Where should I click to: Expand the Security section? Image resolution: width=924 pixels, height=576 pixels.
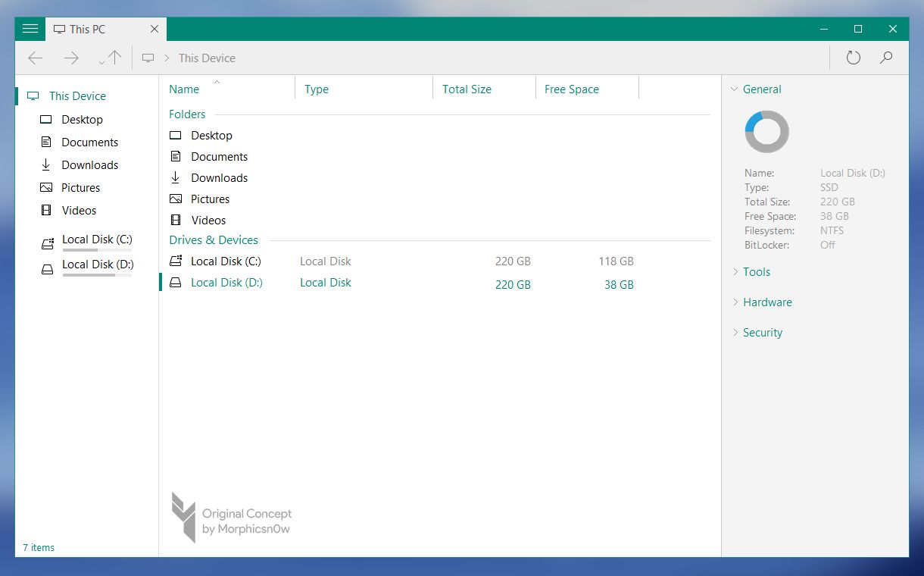click(763, 332)
